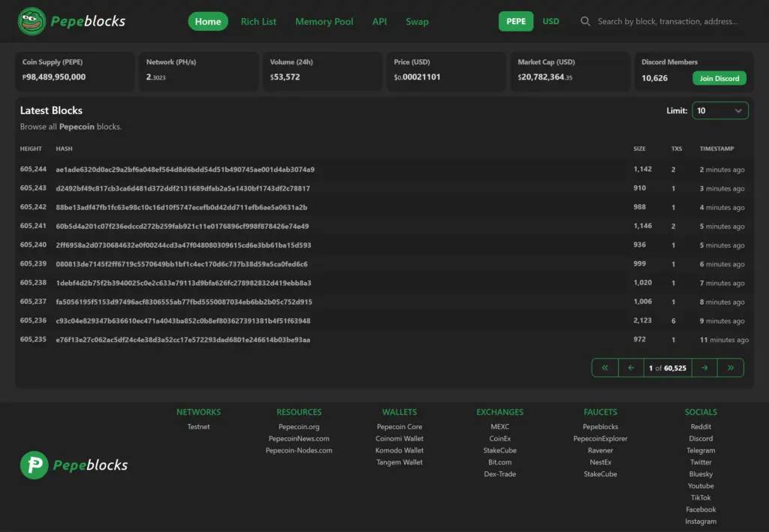Open Coinomi Wallet link
Image resolution: width=769 pixels, height=532 pixels.
400,438
